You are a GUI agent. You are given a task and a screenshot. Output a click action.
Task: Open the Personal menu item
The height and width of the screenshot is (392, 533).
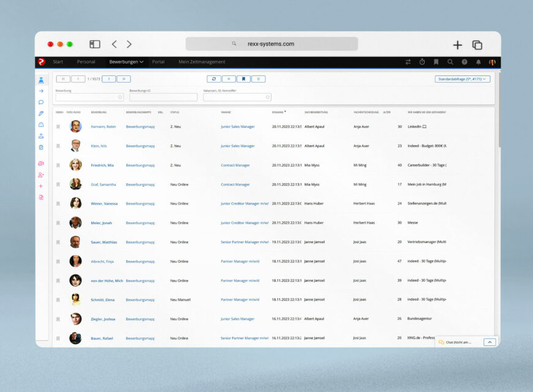tap(86, 62)
